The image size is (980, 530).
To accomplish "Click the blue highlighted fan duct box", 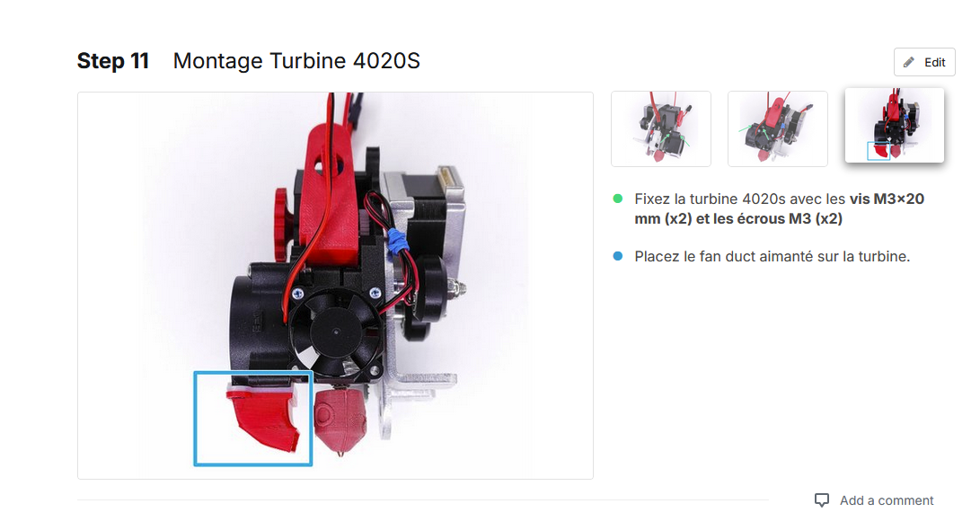I will (253, 418).
